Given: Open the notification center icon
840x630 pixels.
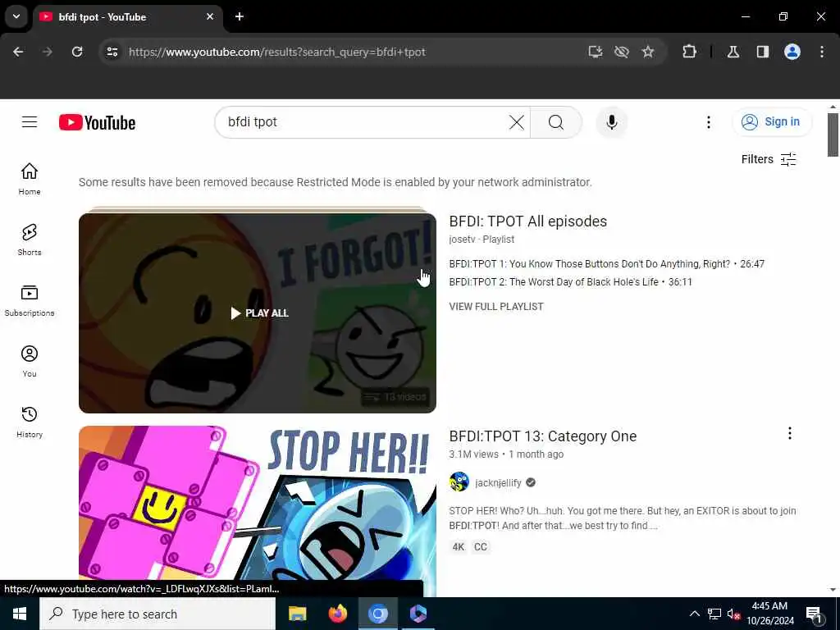Looking at the screenshot, I should pos(814,614).
